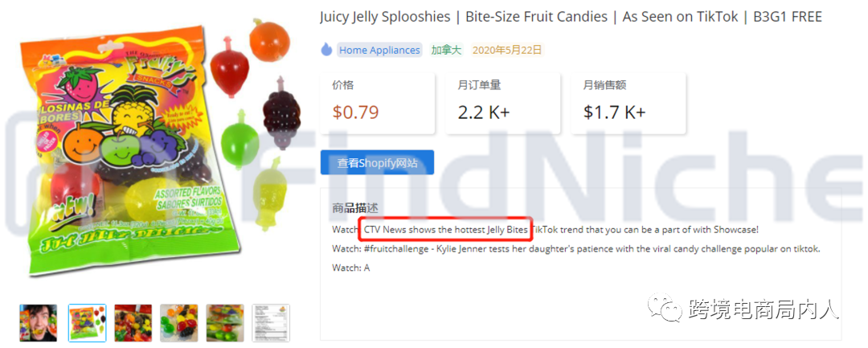868x348 pixels.
Task: Select the Home Appliances category tag
Action: click(379, 50)
